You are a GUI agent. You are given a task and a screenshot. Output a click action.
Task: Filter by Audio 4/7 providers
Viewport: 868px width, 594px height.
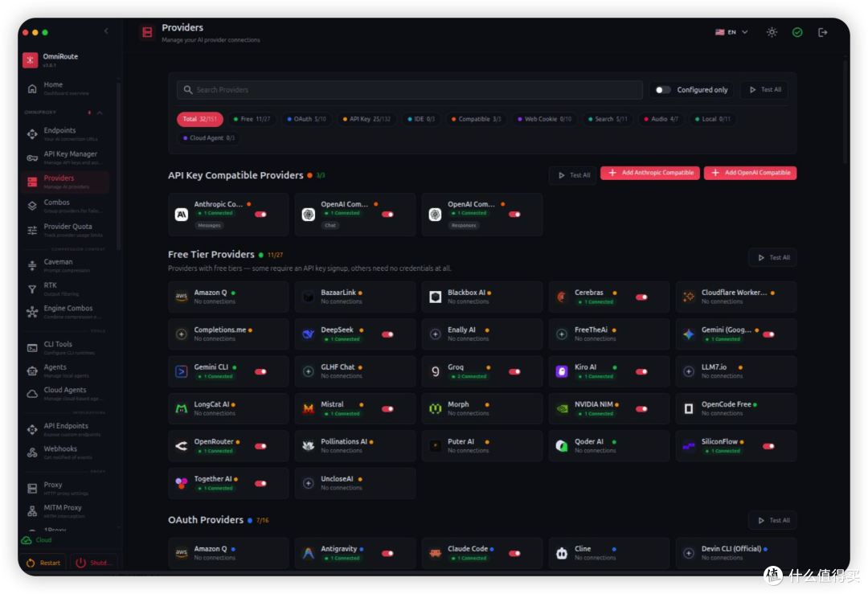(661, 119)
